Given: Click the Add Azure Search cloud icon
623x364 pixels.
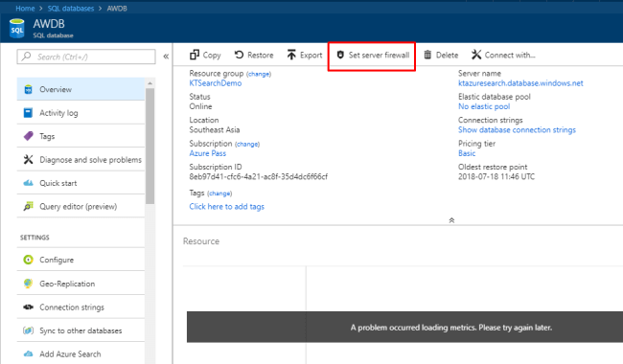Looking at the screenshot, I should tap(28, 353).
